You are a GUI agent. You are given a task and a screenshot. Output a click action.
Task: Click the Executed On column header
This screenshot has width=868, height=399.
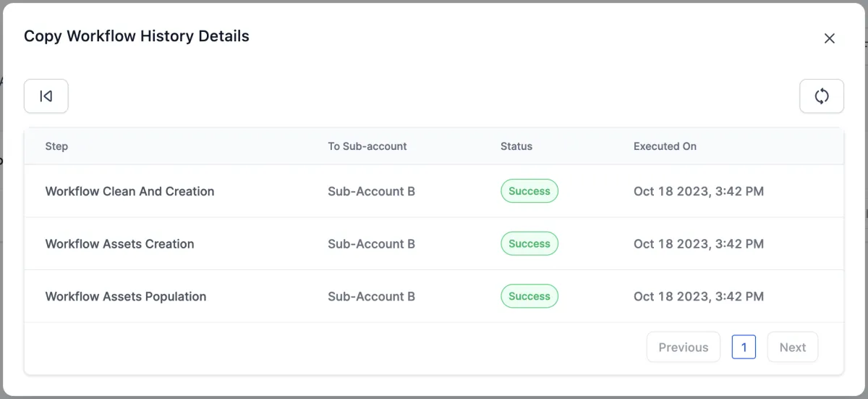[665, 146]
